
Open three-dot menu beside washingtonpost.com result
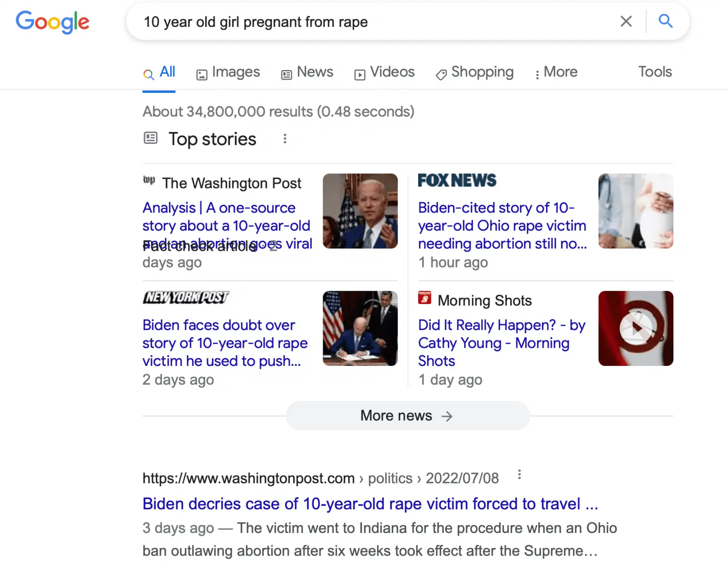click(x=519, y=476)
